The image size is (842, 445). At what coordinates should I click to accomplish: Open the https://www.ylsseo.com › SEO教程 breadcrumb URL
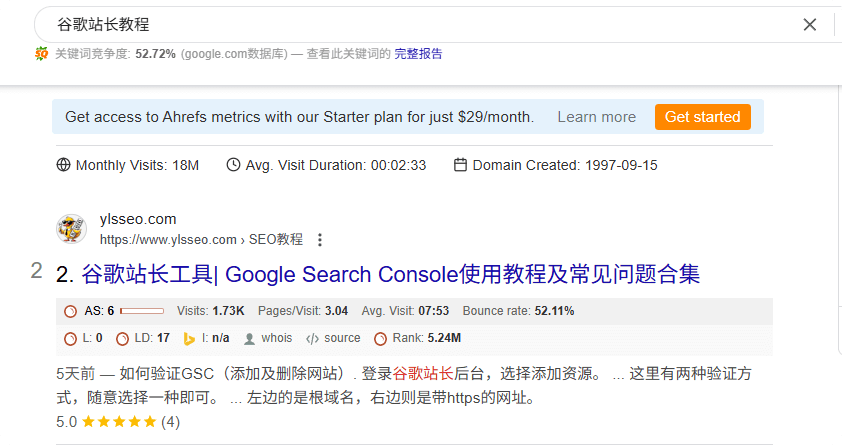[x=201, y=239]
